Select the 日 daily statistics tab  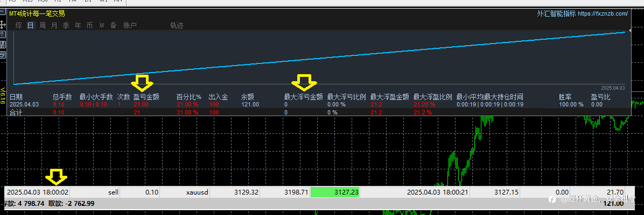coord(30,25)
